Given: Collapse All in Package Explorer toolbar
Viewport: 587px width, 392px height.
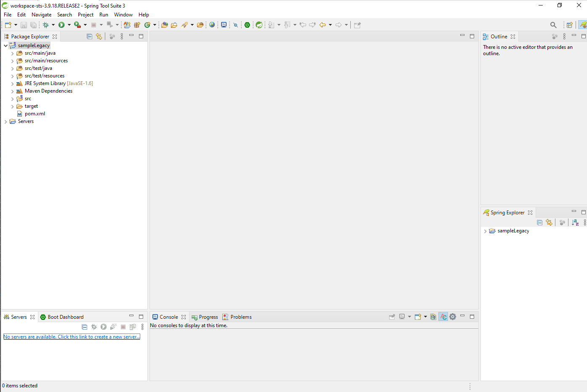Looking at the screenshot, I should [89, 37].
